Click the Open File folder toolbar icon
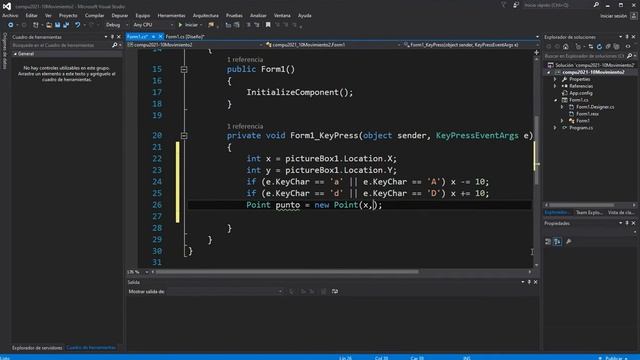Viewport: 640px width, 360px height. pyautogui.click(x=49, y=25)
